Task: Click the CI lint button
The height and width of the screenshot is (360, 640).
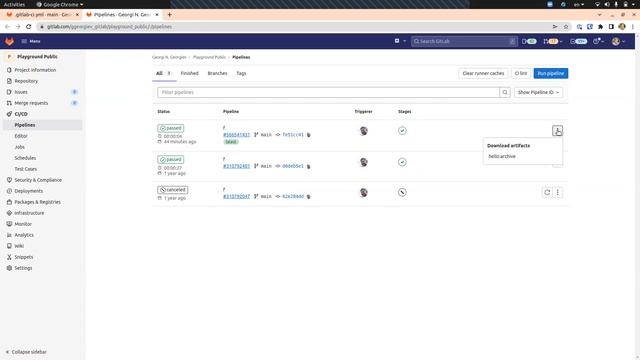Action: (x=521, y=73)
